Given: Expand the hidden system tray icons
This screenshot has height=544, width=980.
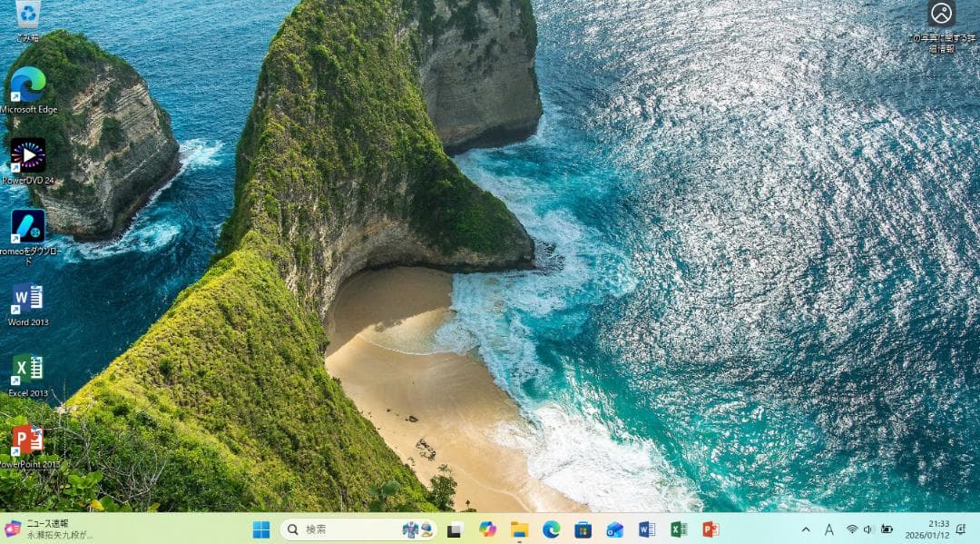Looking at the screenshot, I should point(806,529).
